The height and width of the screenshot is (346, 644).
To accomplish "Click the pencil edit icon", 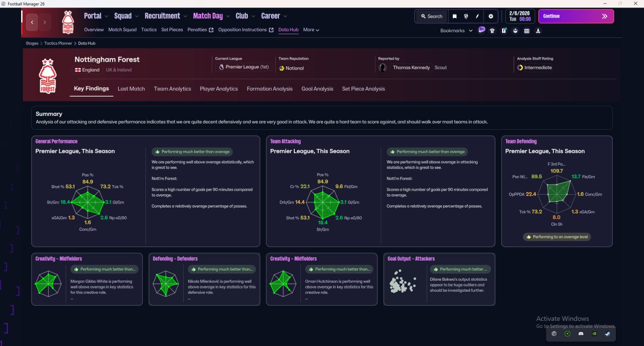I will 477,16.
